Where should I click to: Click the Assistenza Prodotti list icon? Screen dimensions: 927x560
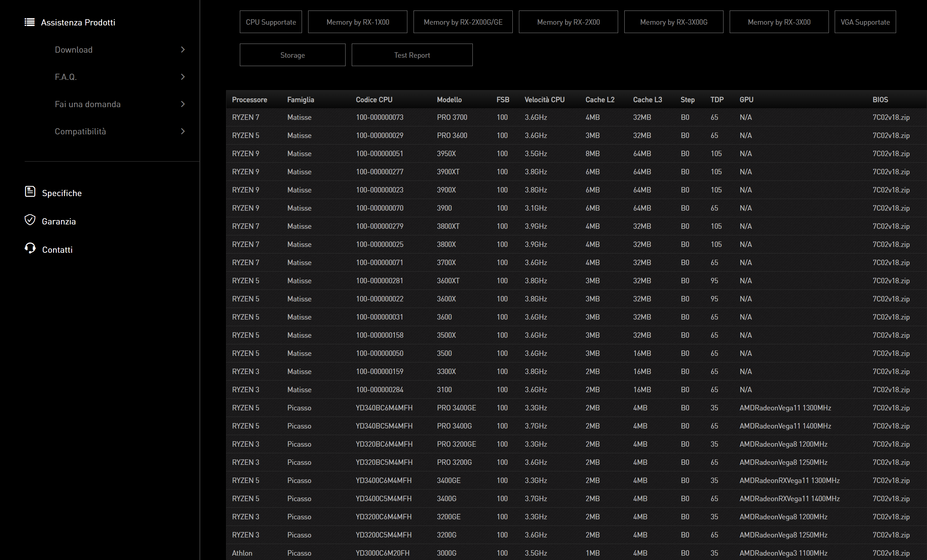[x=30, y=22]
